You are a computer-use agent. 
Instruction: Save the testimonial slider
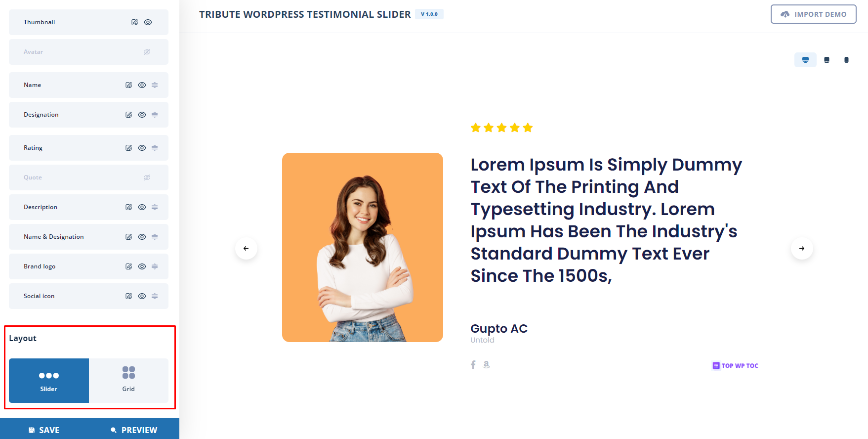click(x=44, y=430)
